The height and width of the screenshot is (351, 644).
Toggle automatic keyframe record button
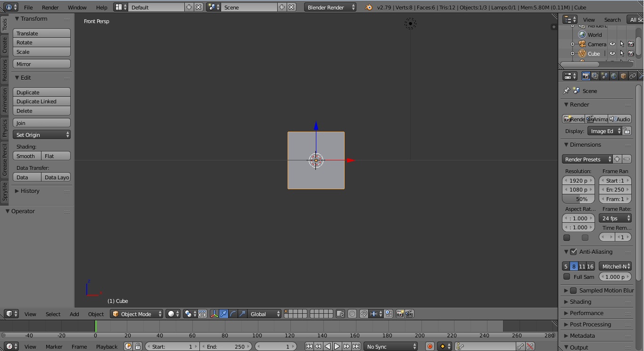(x=429, y=346)
